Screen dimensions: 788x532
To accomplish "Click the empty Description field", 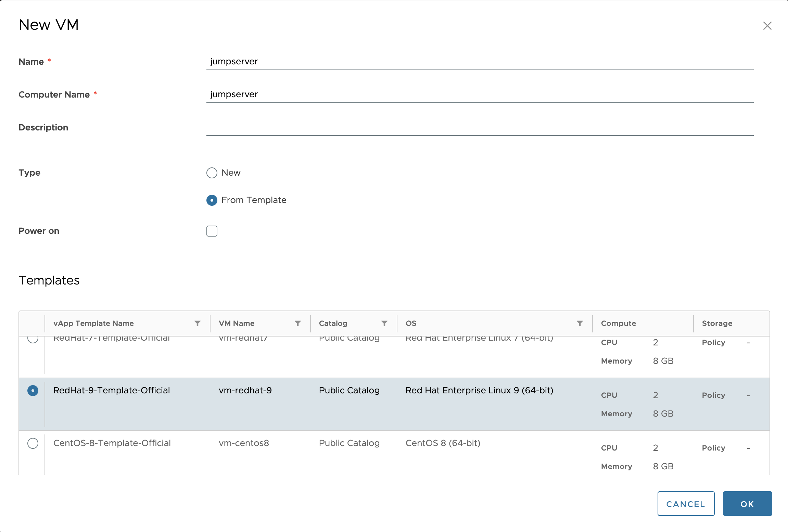I will (479, 127).
